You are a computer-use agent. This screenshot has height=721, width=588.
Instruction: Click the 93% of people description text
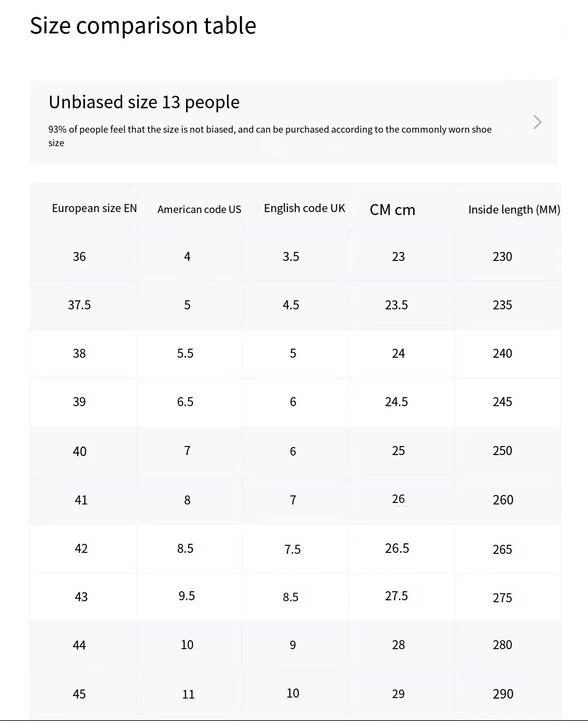(x=270, y=136)
